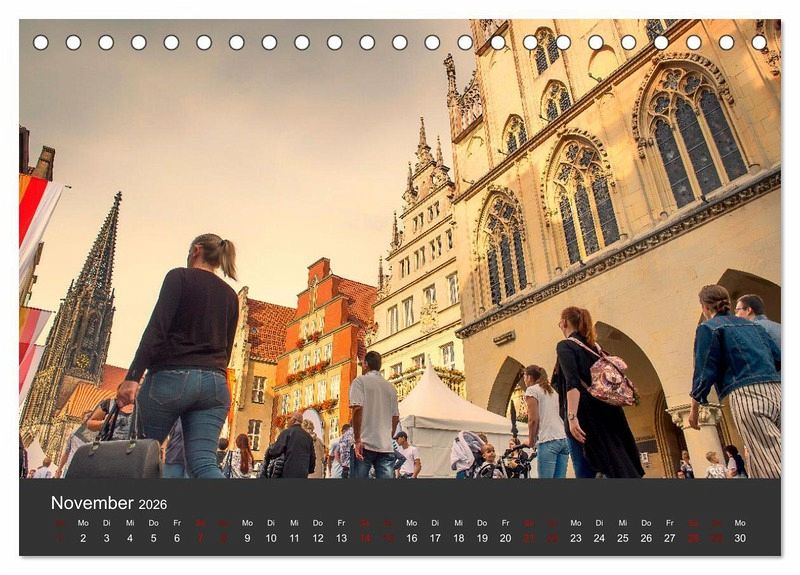Open the Münster market street photo

pos(400,249)
